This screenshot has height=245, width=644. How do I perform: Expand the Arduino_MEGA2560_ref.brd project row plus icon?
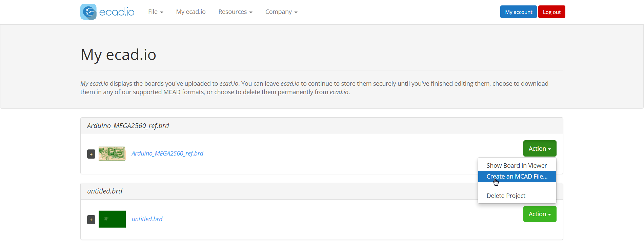[91, 154]
